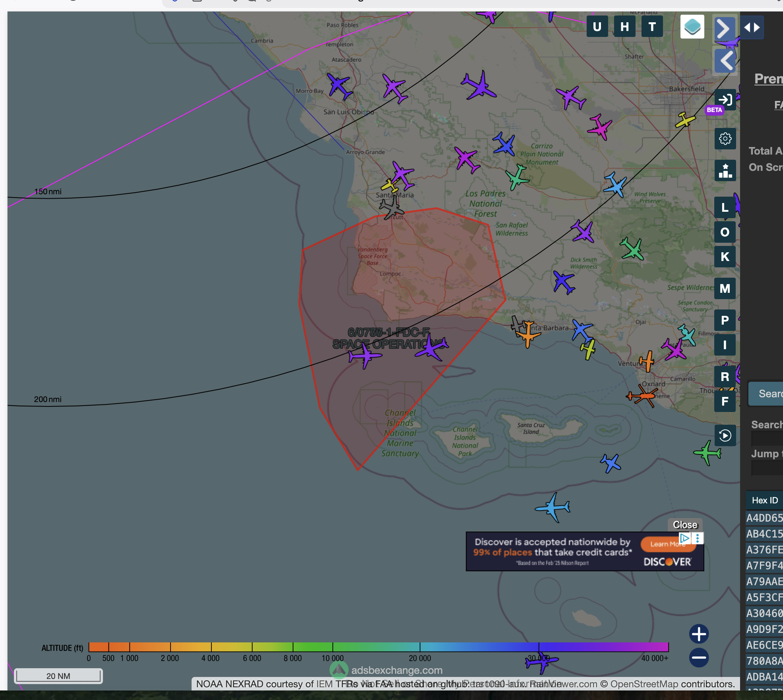This screenshot has width=783, height=700.
Task: Select Hex ID column header
Action: point(764,501)
